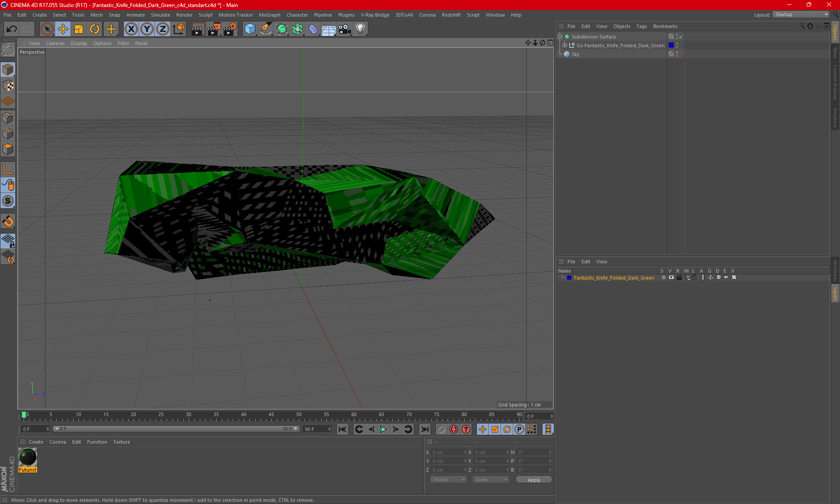The width and height of the screenshot is (840, 504).
Task: Open the Simulate menu
Action: tap(161, 15)
